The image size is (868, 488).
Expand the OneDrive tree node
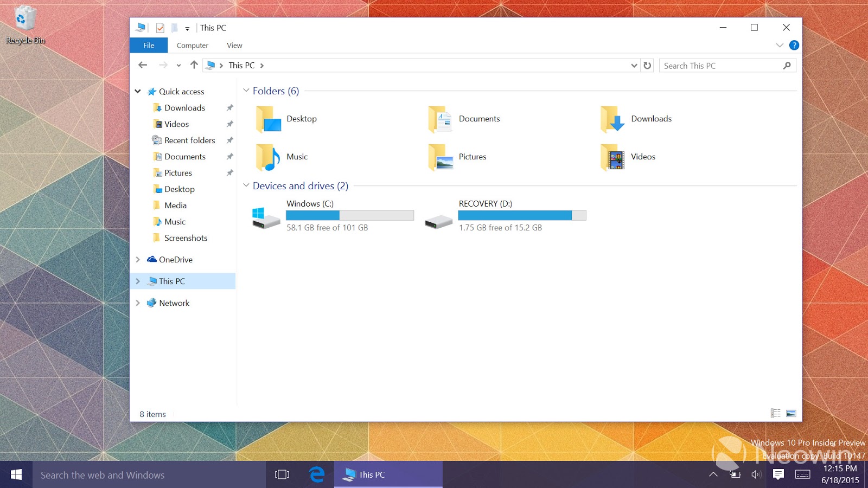(138, 260)
